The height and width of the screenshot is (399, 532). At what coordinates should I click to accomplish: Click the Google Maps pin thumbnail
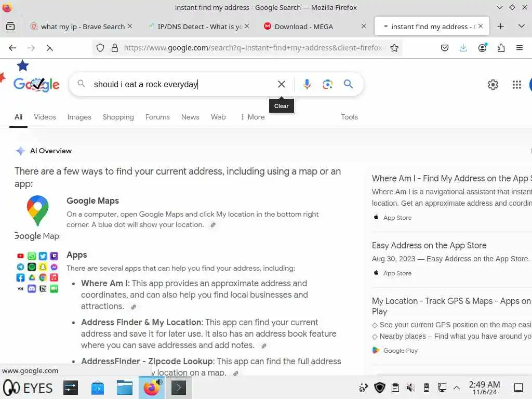37,211
